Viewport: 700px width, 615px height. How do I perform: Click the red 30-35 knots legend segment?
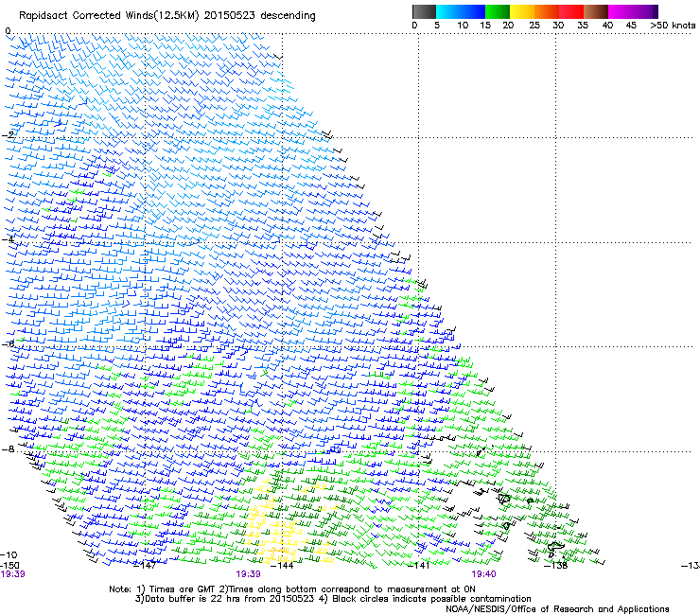tap(571, 11)
